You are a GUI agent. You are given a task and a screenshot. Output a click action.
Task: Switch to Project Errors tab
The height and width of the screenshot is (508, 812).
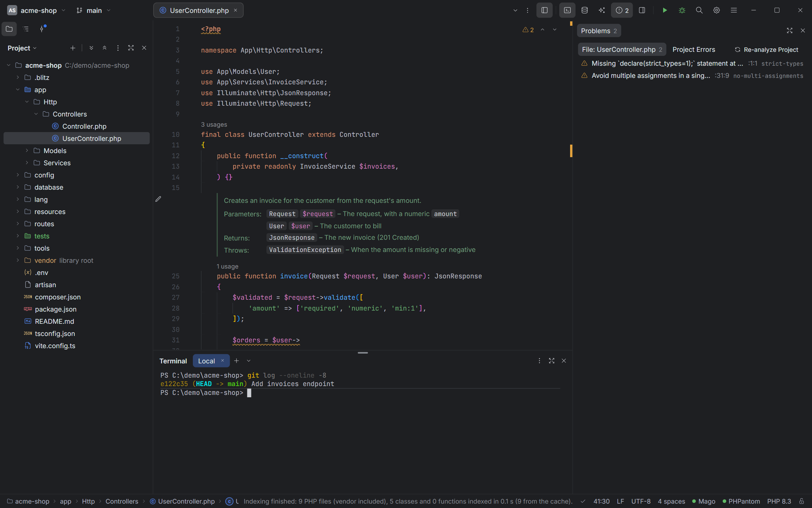pos(694,49)
